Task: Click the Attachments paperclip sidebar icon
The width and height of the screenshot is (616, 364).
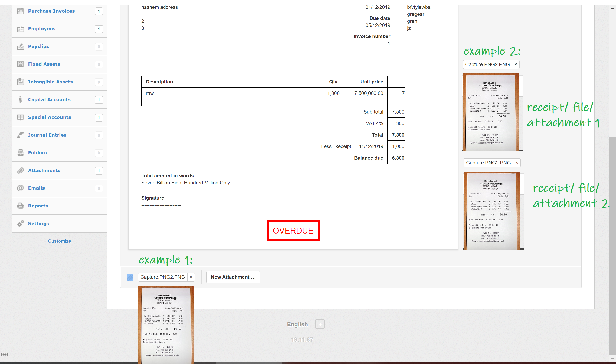Action: click(x=20, y=171)
